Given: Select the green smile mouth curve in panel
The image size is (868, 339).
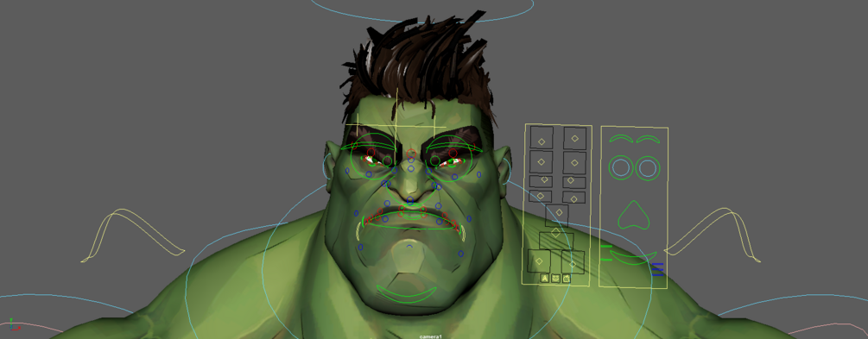Looking at the screenshot, I should click(634, 258).
